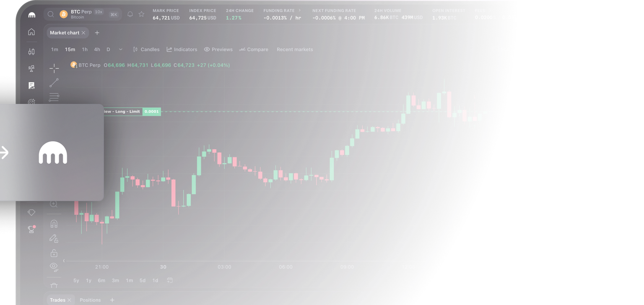Image resolution: width=644 pixels, height=305 pixels.
Task: Select the 4h timeframe
Action: click(97, 50)
